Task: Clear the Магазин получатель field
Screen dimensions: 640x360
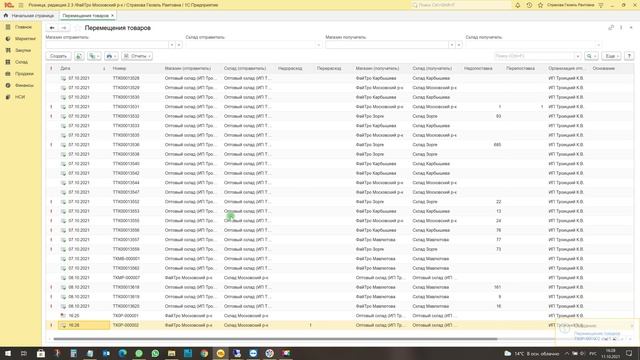Action: (459, 44)
